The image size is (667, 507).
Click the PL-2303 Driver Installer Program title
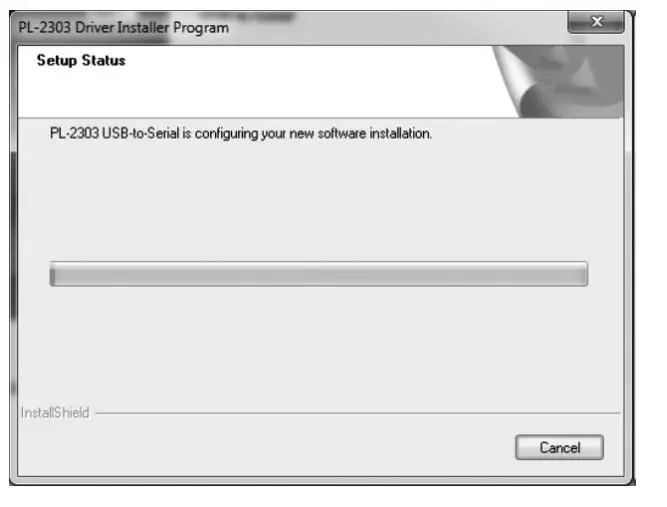tap(123, 28)
